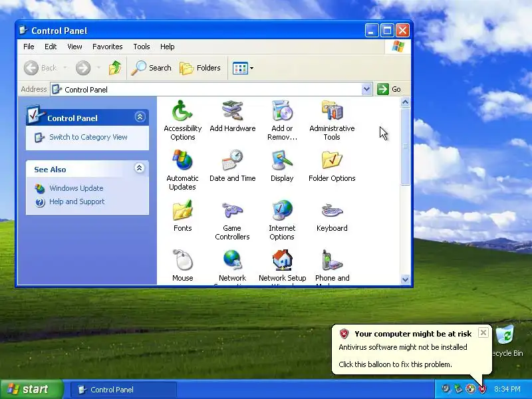Screen dimensions: 532x399
Task: Click the first tray icon left of the green one
Action: (446, 389)
